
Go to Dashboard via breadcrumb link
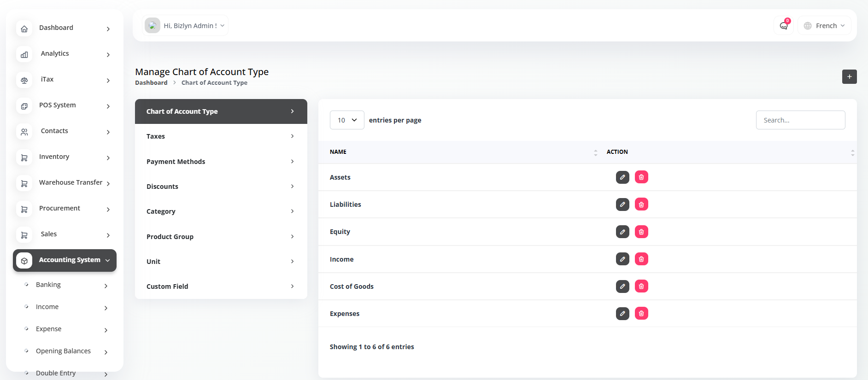tap(151, 83)
